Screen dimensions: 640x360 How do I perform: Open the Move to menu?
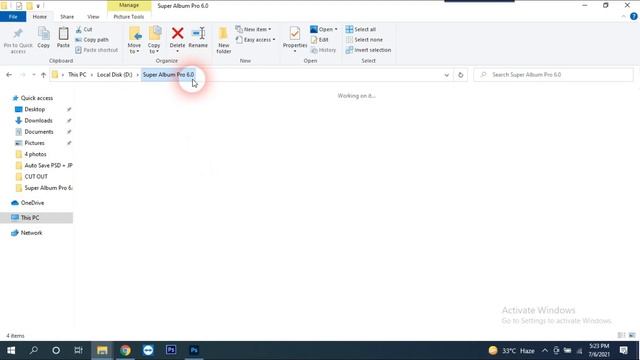coord(134,40)
